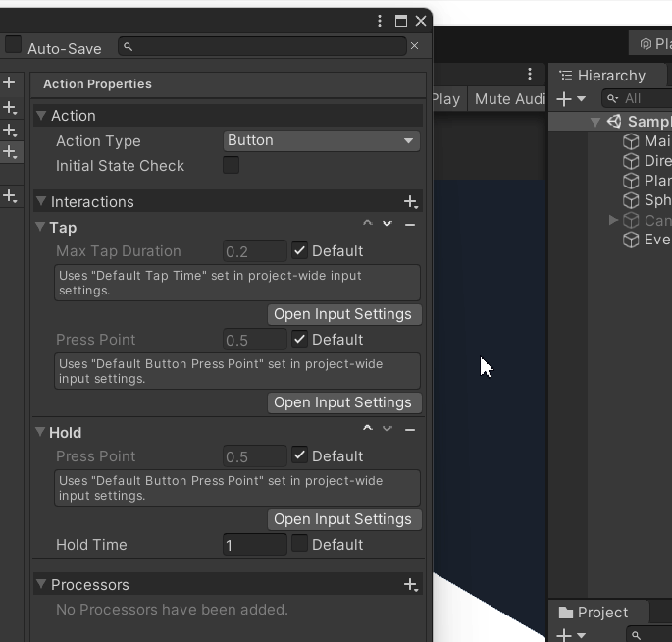This screenshot has height=642, width=672.
Task: Click the Project panel search icon
Action: tap(636, 635)
